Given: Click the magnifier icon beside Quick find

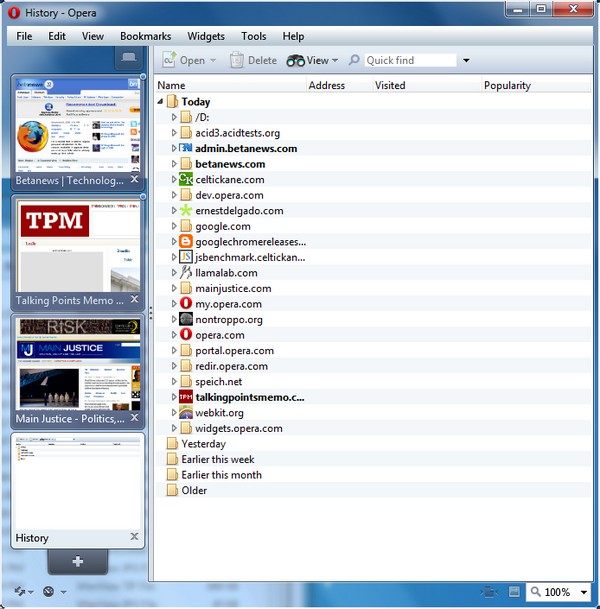Looking at the screenshot, I should [354, 60].
